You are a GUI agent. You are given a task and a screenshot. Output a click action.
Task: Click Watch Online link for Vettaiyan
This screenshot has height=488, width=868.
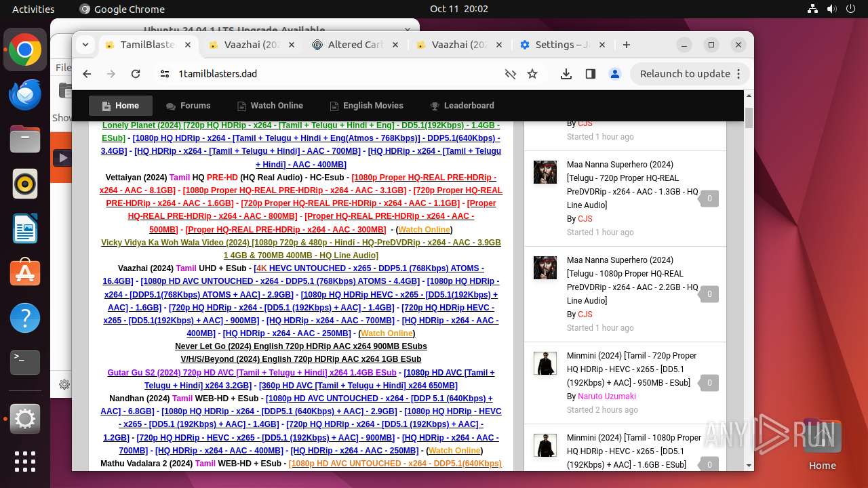[424, 230]
